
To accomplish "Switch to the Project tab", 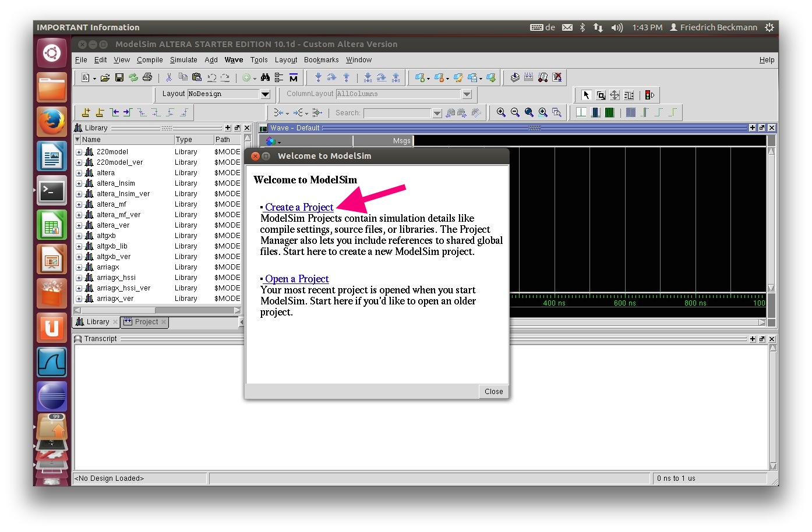I will (146, 322).
